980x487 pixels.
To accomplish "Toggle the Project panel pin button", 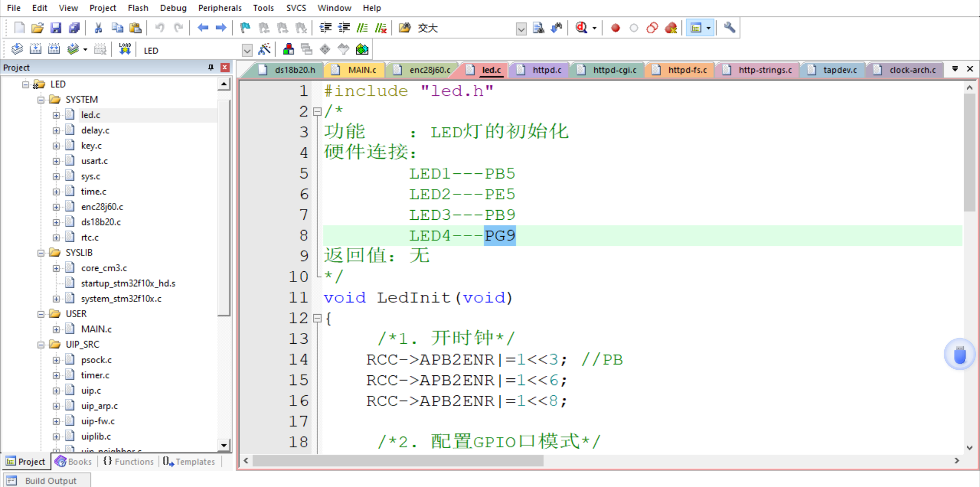I will coord(210,67).
